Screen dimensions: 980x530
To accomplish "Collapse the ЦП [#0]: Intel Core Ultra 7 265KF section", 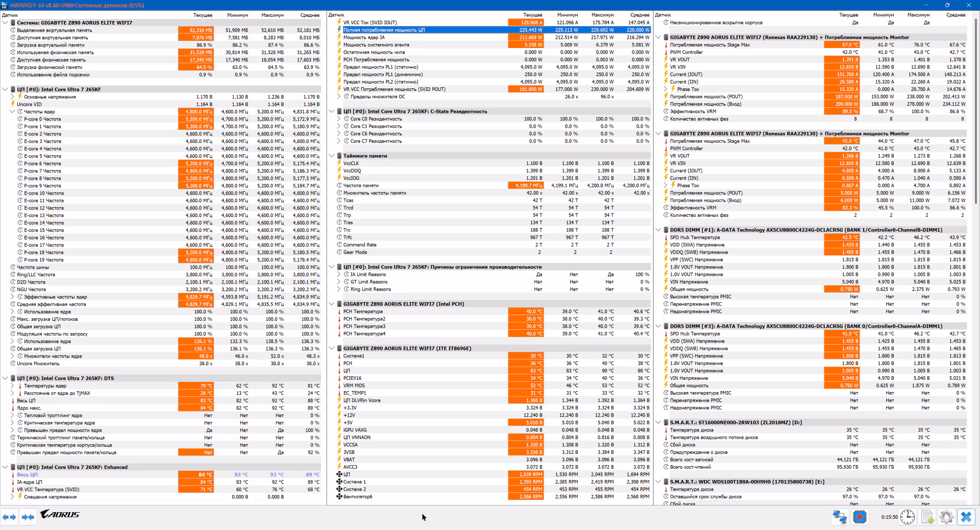I will tap(5, 89).
